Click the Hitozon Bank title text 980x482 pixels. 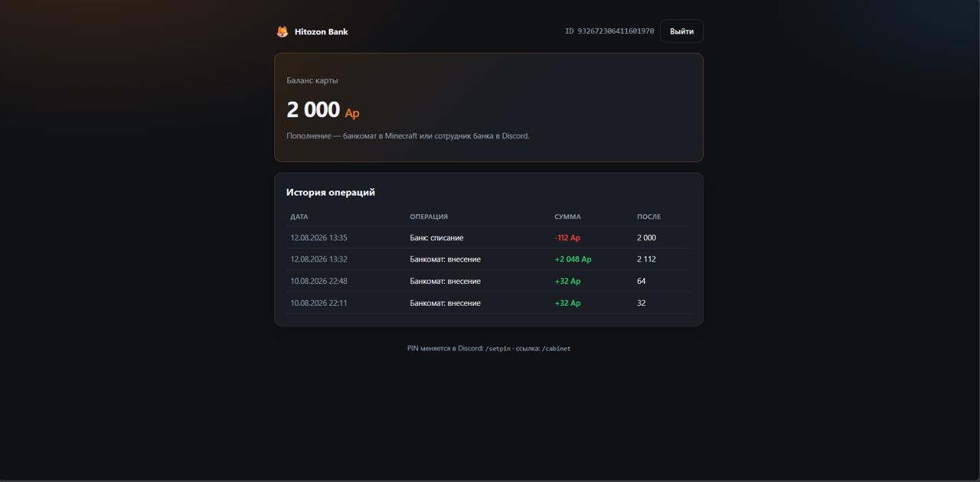coord(322,31)
